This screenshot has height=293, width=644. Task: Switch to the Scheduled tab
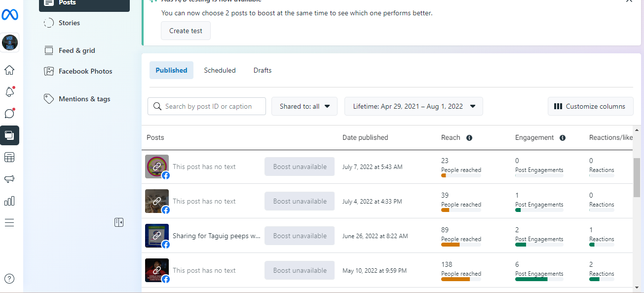pyautogui.click(x=220, y=70)
